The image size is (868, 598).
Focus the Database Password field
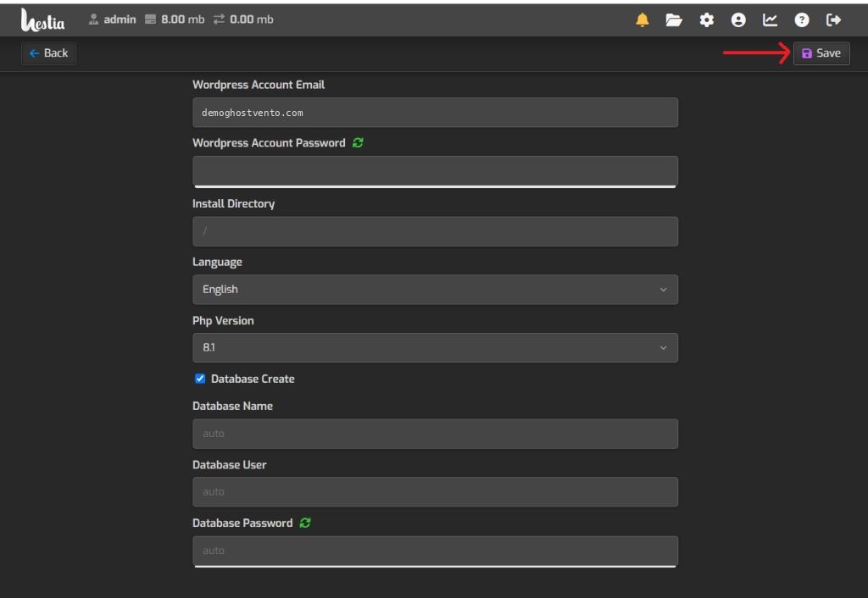tap(435, 551)
